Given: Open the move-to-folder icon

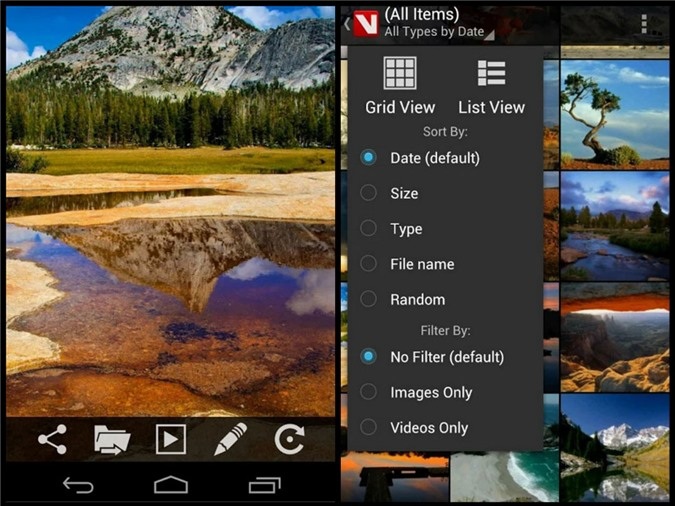Looking at the screenshot, I should click(x=112, y=440).
